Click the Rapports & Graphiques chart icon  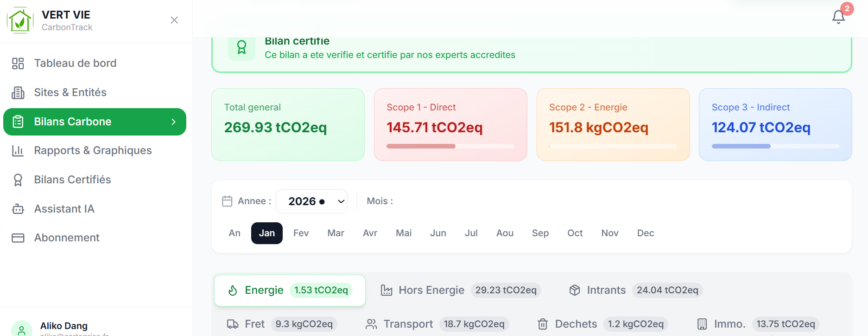(x=18, y=150)
